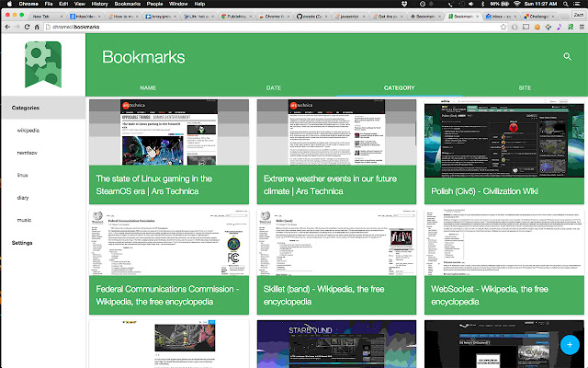Open the Dropbox icon in the menu bar

click(404, 4)
